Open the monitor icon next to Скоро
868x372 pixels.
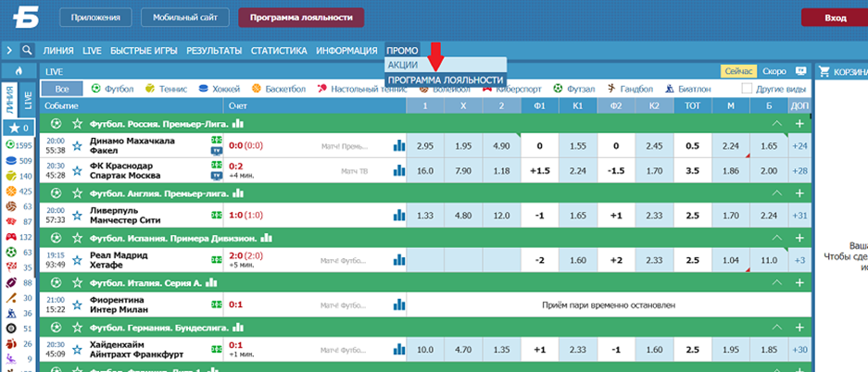(x=799, y=72)
